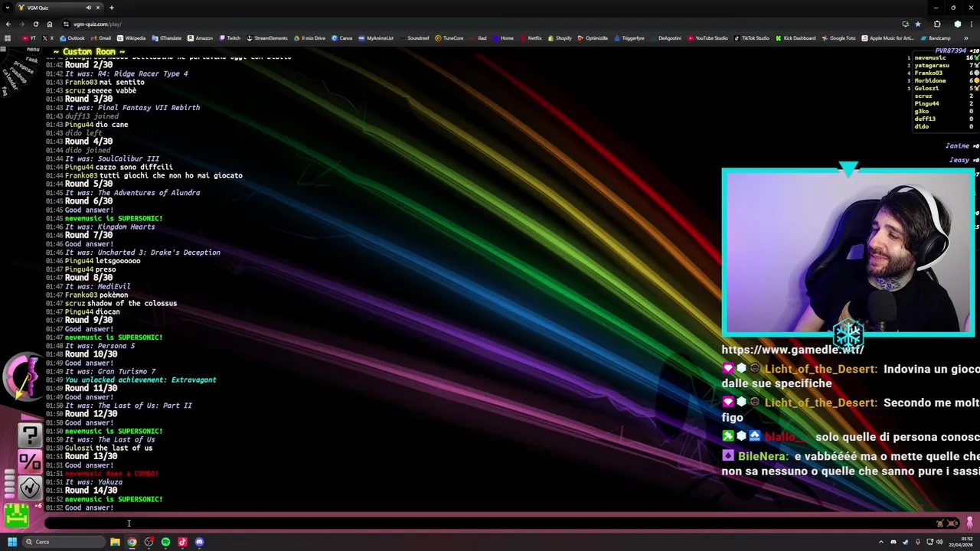Click 'It was: Persona 5' chat line
The width and height of the screenshot is (980, 551).
pos(100,346)
